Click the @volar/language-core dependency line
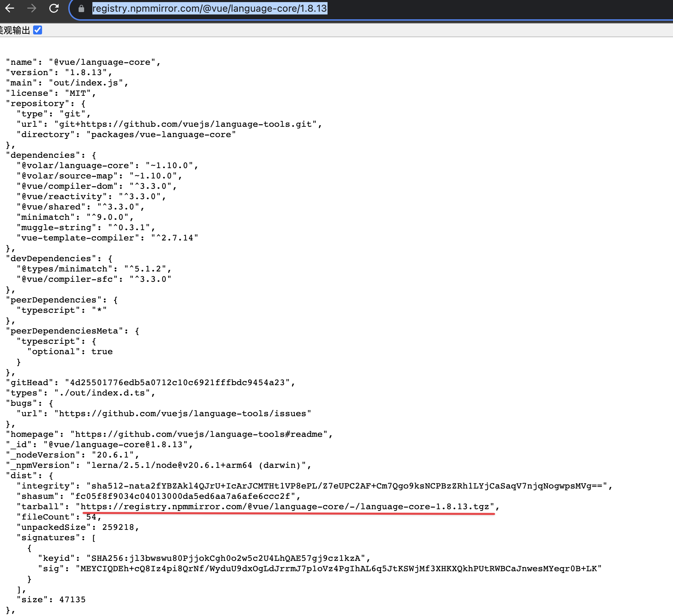 pyautogui.click(x=108, y=166)
